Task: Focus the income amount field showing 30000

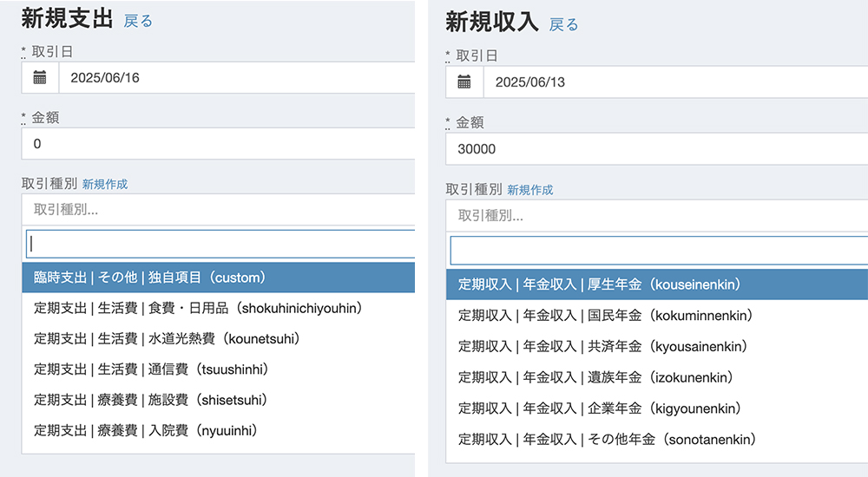Action: (655, 149)
